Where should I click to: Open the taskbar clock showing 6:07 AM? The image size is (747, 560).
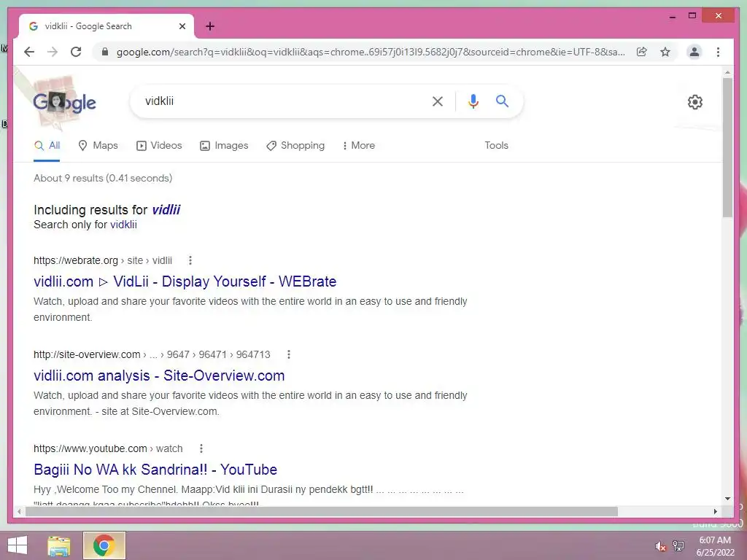click(715, 546)
